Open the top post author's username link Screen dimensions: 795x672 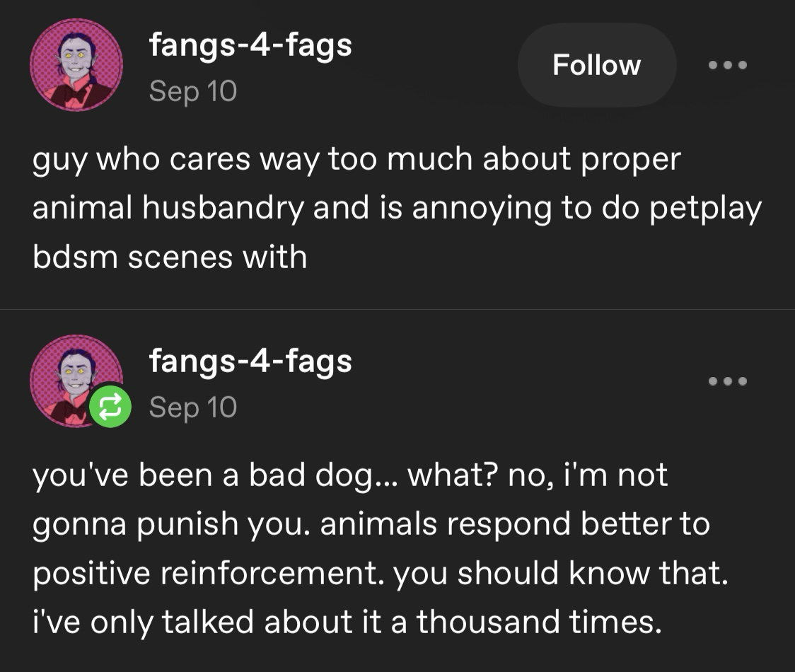(x=250, y=46)
